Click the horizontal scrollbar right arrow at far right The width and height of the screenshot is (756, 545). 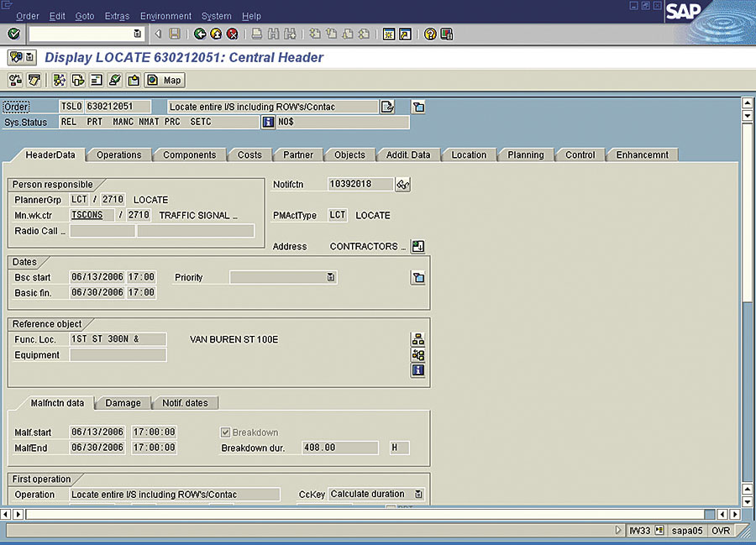tap(735, 514)
